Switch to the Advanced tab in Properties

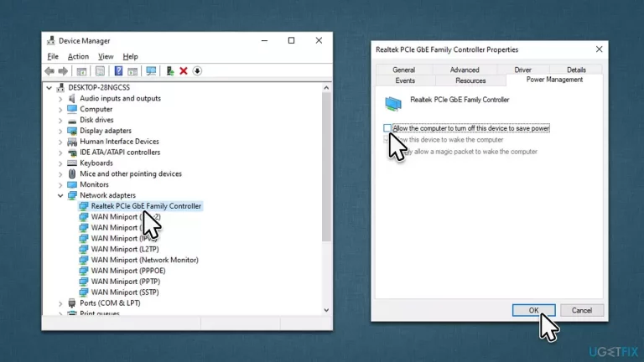coord(465,70)
